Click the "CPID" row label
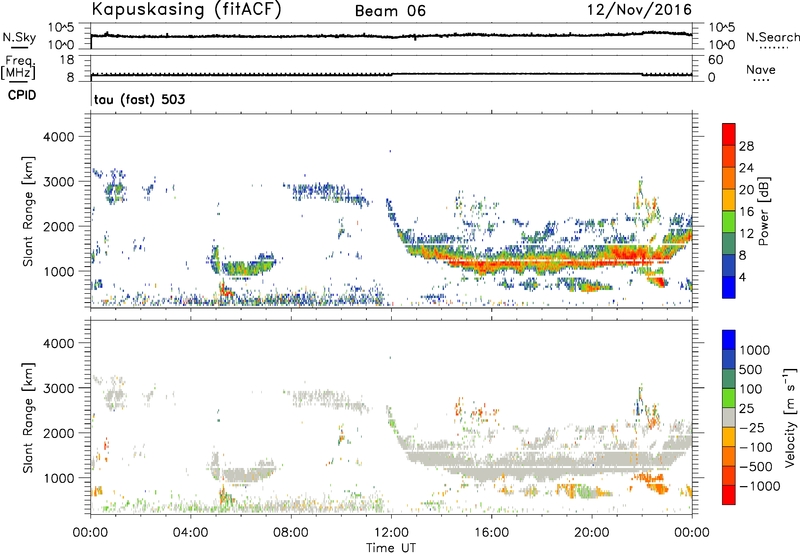Viewport: 800px width, 554px height. click(x=22, y=95)
